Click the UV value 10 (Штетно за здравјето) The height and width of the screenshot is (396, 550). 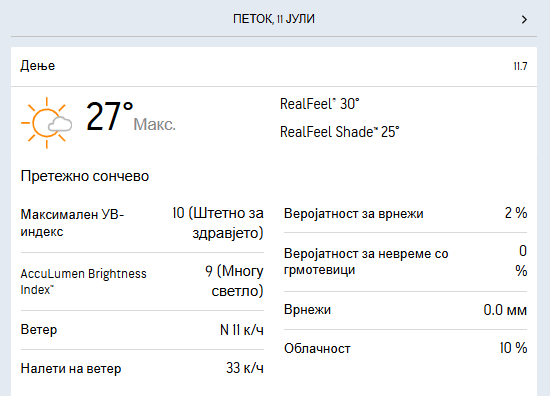click(x=218, y=223)
